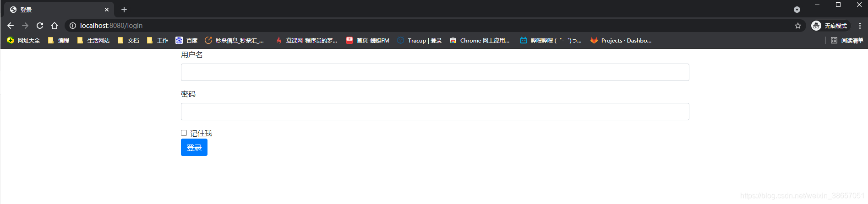868x204 pixels.
Task: Click the 记住我 label text
Action: pos(201,133)
